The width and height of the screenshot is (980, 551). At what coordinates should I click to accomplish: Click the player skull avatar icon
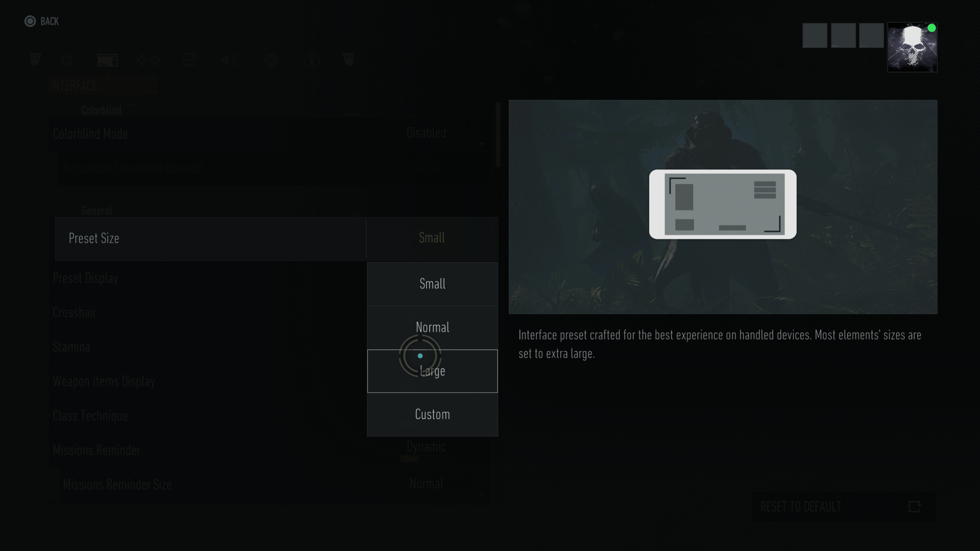[x=911, y=48]
